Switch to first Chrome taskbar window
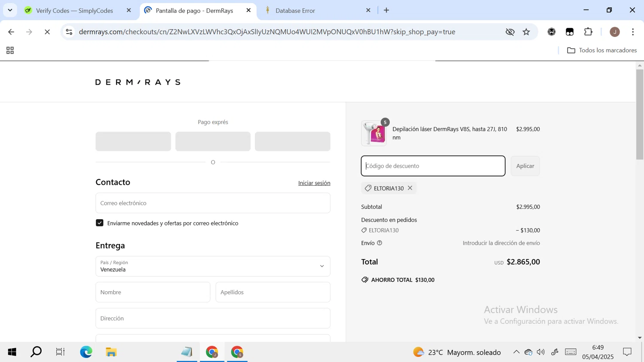This screenshot has width=644, height=362. (x=212, y=352)
